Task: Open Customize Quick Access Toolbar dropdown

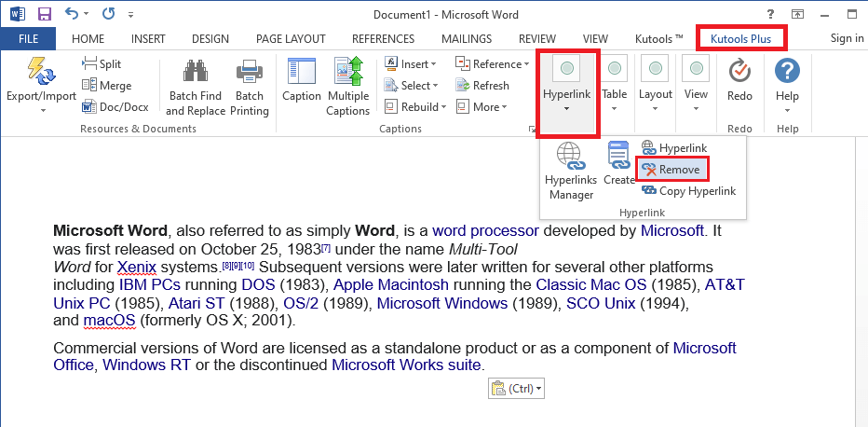Action: click(130, 15)
